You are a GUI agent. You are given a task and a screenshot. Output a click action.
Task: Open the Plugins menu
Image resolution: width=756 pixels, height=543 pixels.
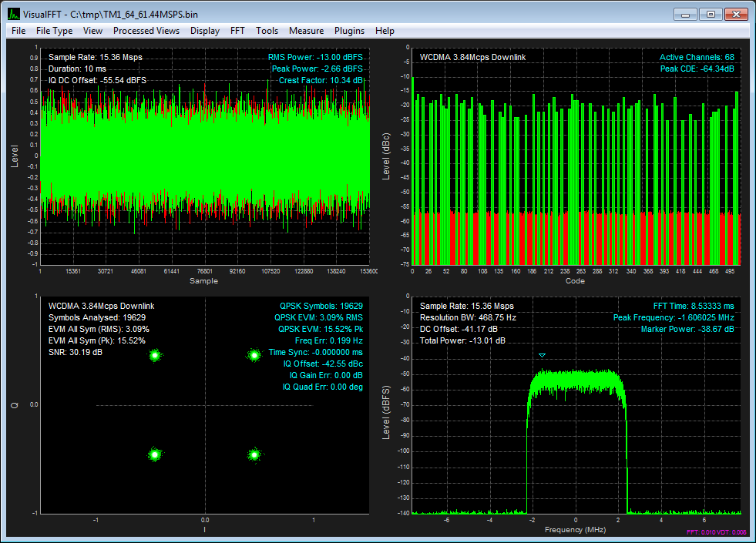coord(349,31)
